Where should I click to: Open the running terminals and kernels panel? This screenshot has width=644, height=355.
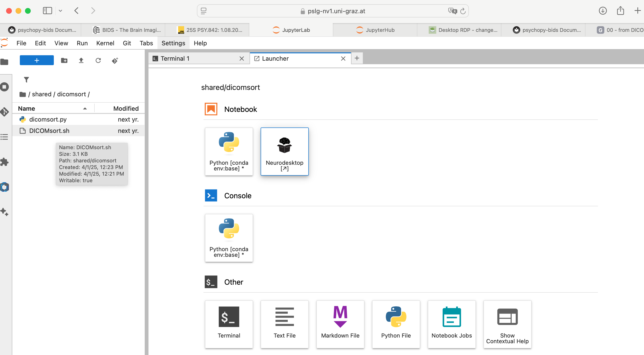pyautogui.click(x=4, y=87)
